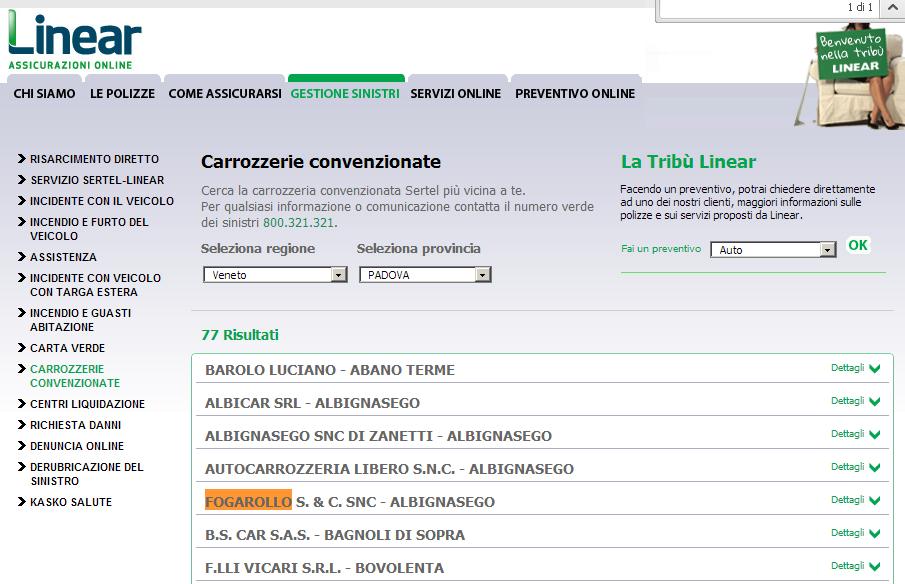
Task: Click the 800.321.321 phone number link
Action: (299, 223)
